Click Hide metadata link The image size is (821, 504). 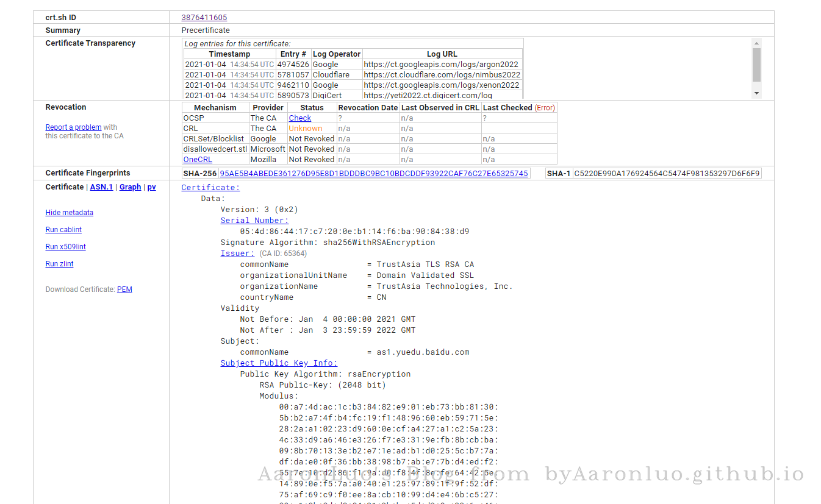(x=70, y=213)
